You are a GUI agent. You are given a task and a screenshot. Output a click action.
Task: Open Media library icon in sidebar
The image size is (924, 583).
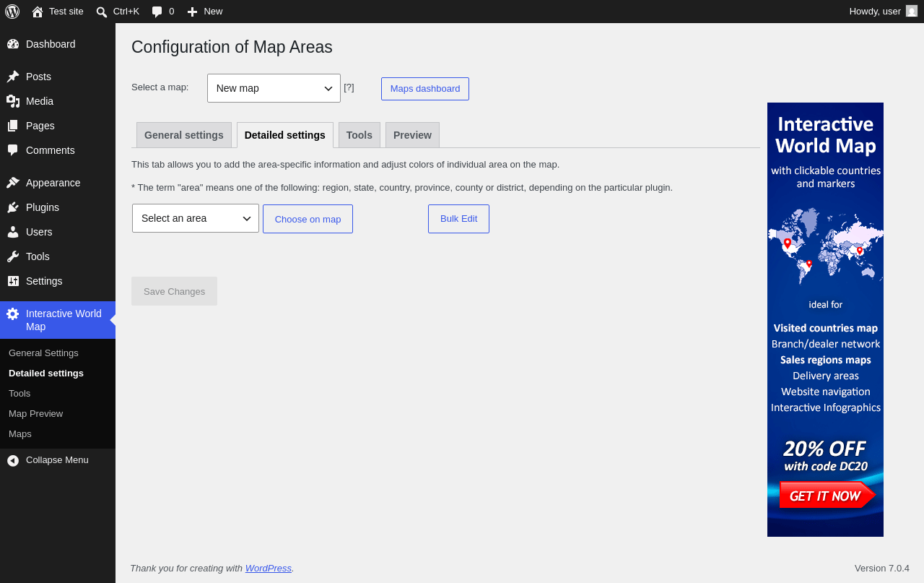[x=13, y=101]
